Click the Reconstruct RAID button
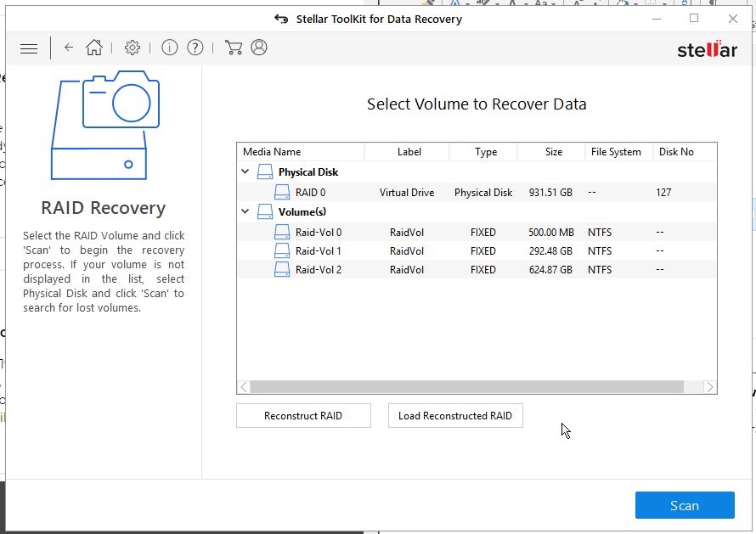Viewport: 756px width, 534px height. coord(303,416)
